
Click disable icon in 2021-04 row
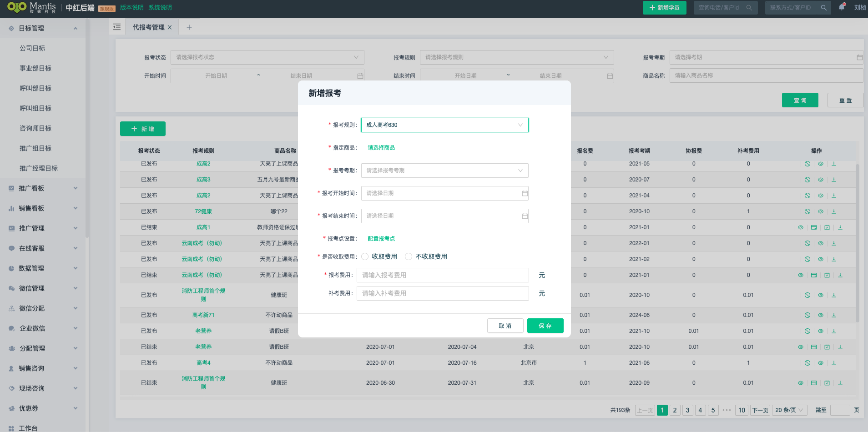click(807, 196)
